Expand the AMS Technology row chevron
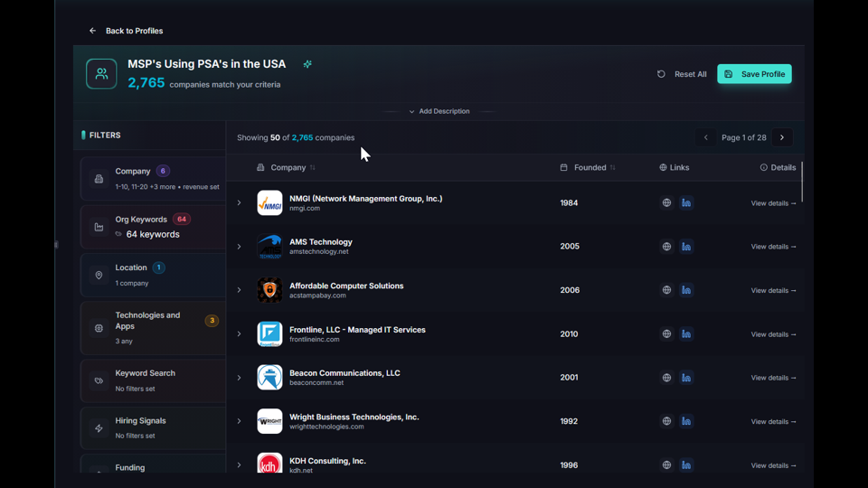 (240, 247)
